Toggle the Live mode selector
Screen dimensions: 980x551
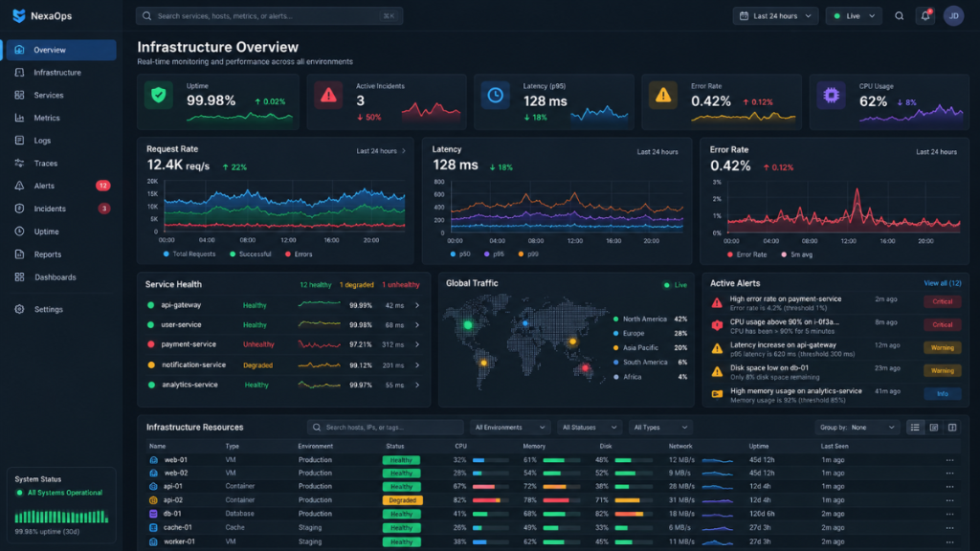[x=854, y=16]
